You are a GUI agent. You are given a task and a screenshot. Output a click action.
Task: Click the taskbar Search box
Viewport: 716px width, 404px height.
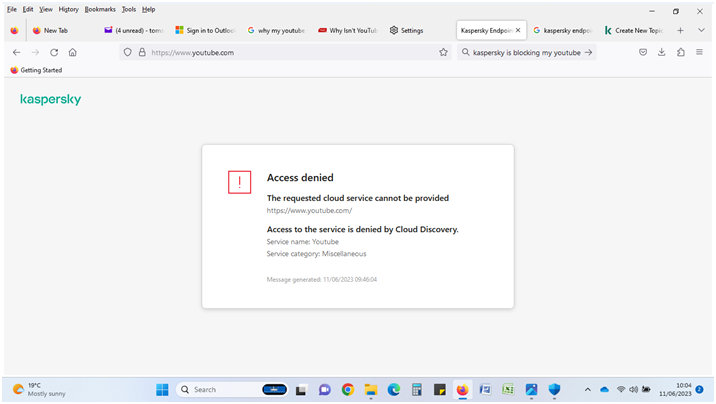point(232,389)
